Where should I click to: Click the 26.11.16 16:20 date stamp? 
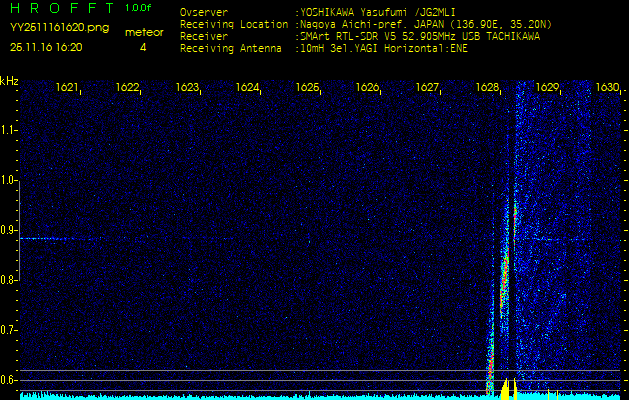point(46,47)
